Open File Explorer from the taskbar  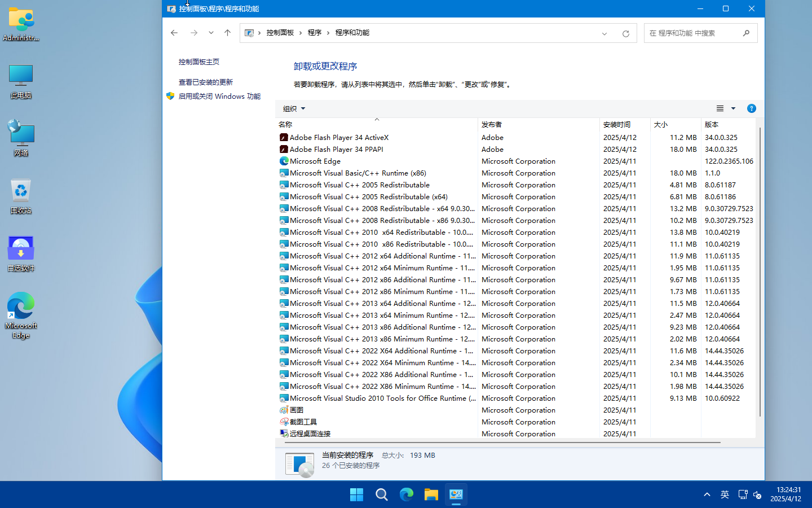[431, 494]
